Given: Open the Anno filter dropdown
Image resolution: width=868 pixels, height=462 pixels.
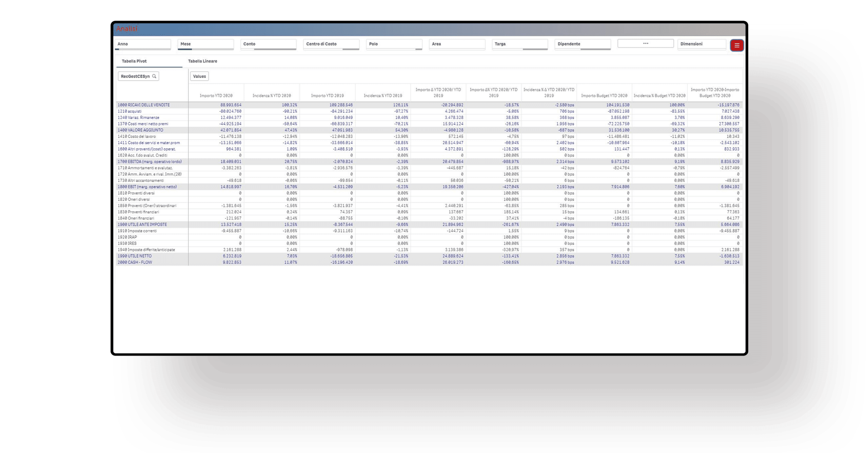Looking at the screenshot, I should 142,44.
